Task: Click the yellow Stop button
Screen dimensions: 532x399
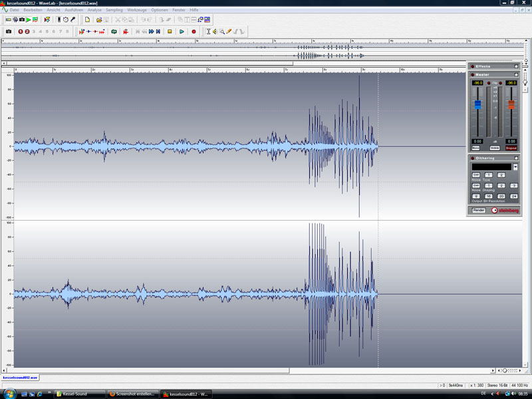Action: tap(170, 31)
